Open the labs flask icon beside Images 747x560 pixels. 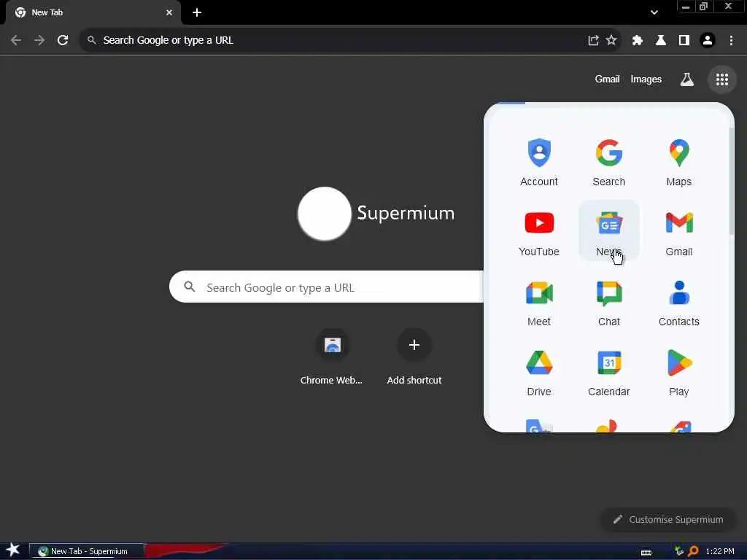[x=686, y=79]
